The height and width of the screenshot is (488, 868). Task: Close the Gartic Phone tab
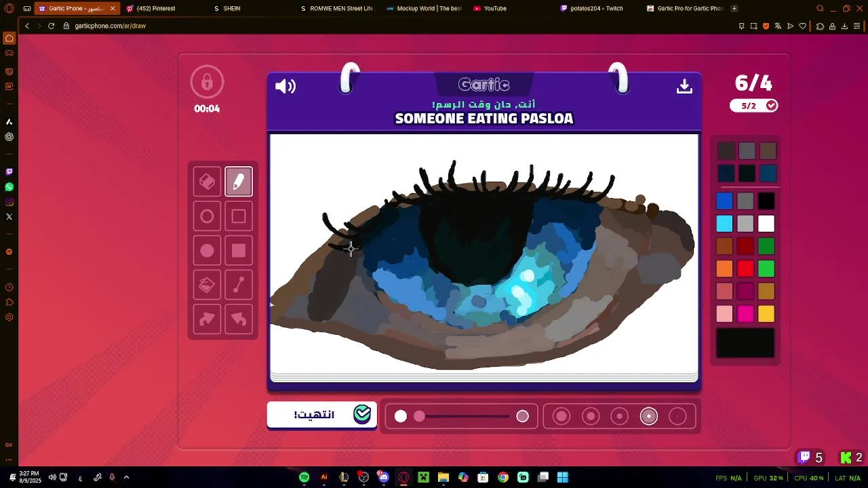(113, 9)
